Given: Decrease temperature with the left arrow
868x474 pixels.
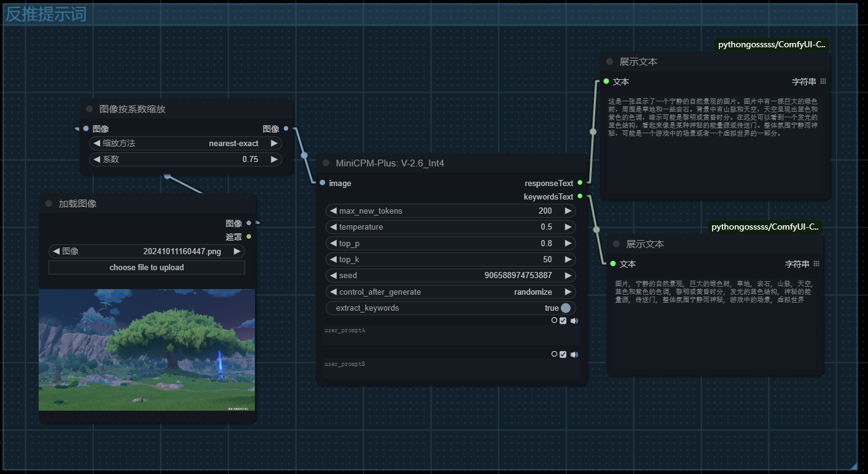Looking at the screenshot, I should tap(333, 227).
